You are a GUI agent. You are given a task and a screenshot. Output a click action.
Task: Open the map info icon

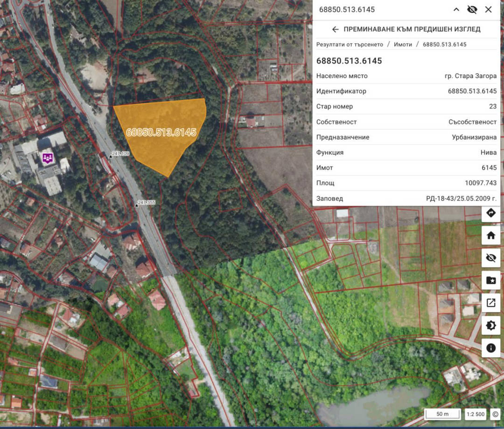490,348
